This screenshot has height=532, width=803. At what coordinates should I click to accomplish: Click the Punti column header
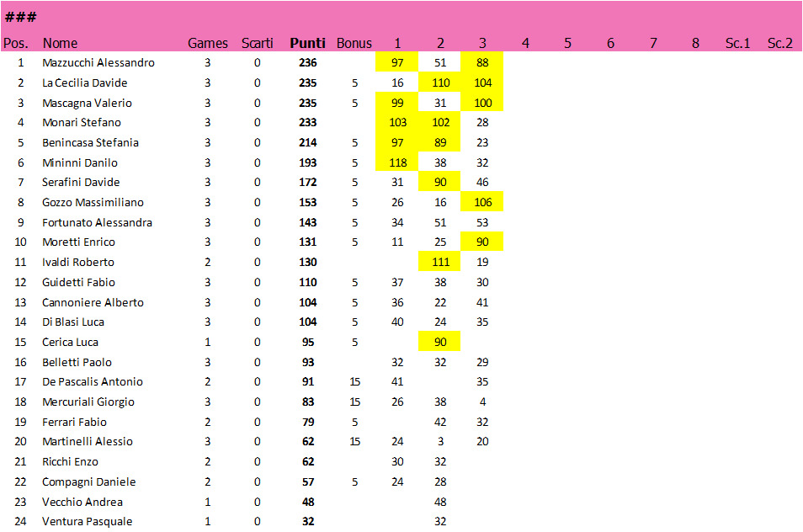coord(307,43)
